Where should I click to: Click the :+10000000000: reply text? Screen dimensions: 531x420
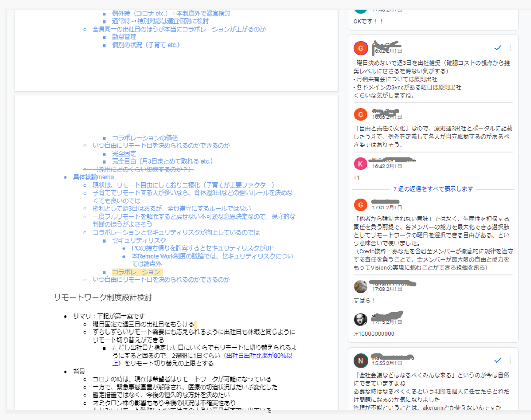375,334
